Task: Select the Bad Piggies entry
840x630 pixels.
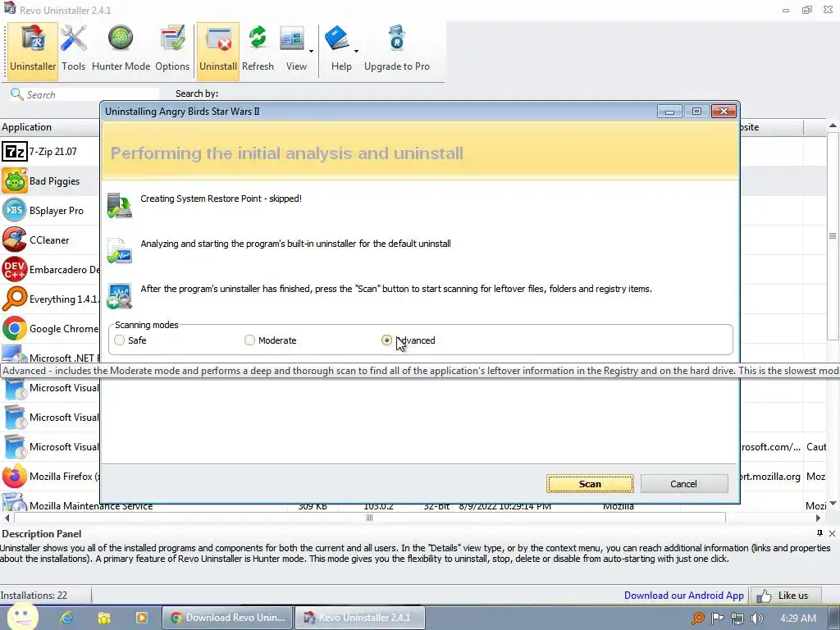Action: point(50,181)
